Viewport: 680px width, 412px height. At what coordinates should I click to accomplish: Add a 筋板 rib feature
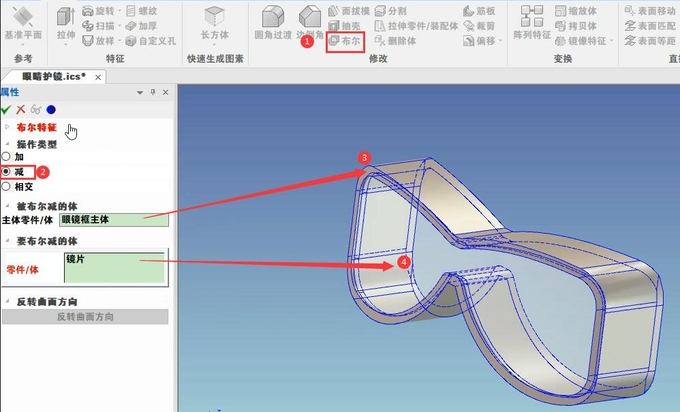[479, 11]
